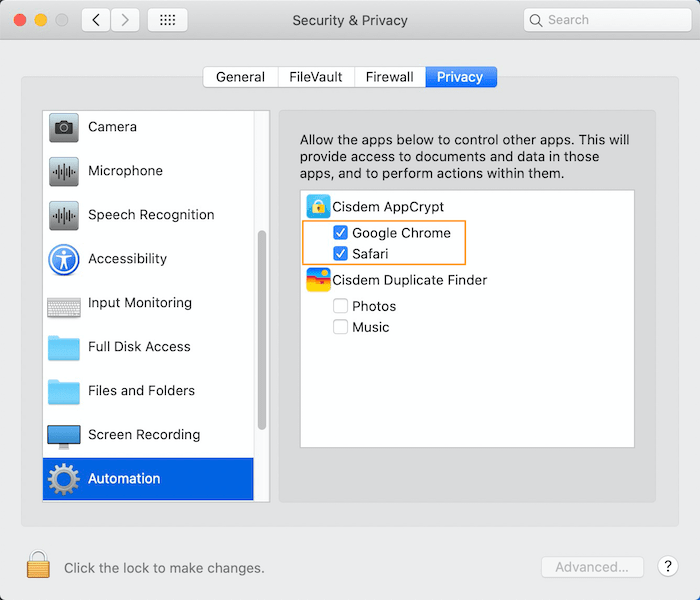Select the Camera label in sidebar
Image resolution: width=700 pixels, height=600 pixels.
(x=112, y=127)
